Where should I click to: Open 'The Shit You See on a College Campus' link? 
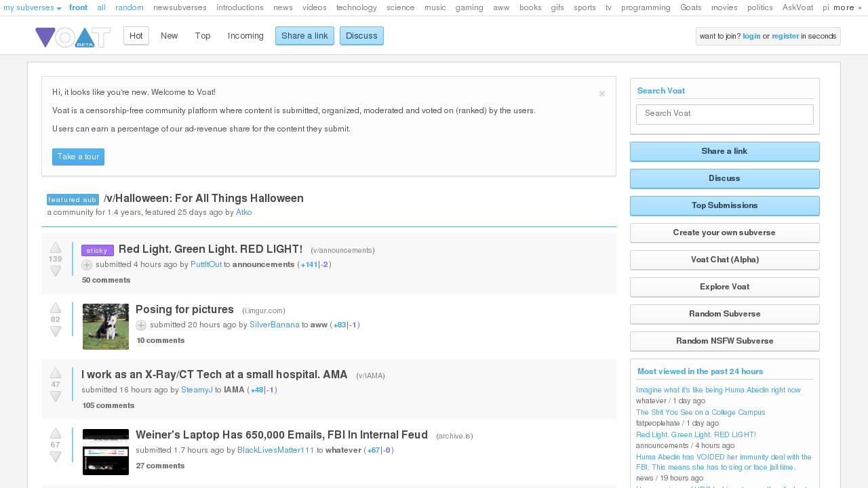click(x=701, y=413)
